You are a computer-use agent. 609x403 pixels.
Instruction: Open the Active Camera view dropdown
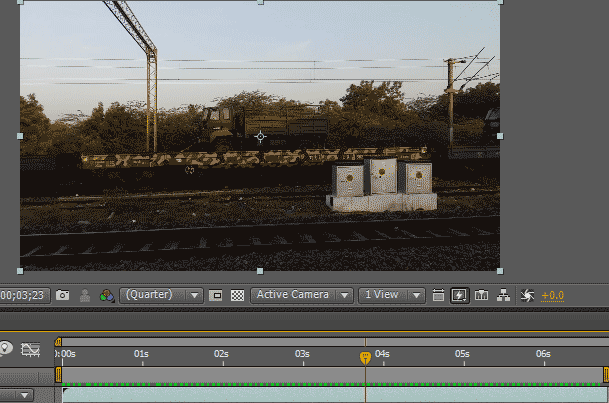click(302, 295)
